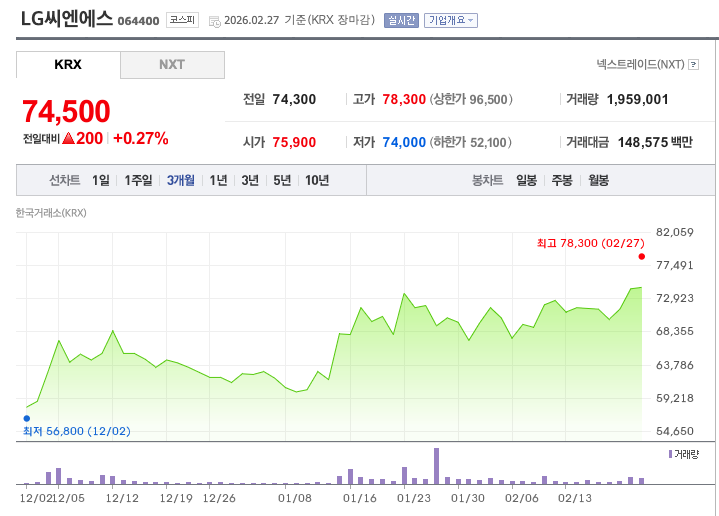719x516 pixels.
Task: Click the 01/16 date axis label
Action: [360, 498]
